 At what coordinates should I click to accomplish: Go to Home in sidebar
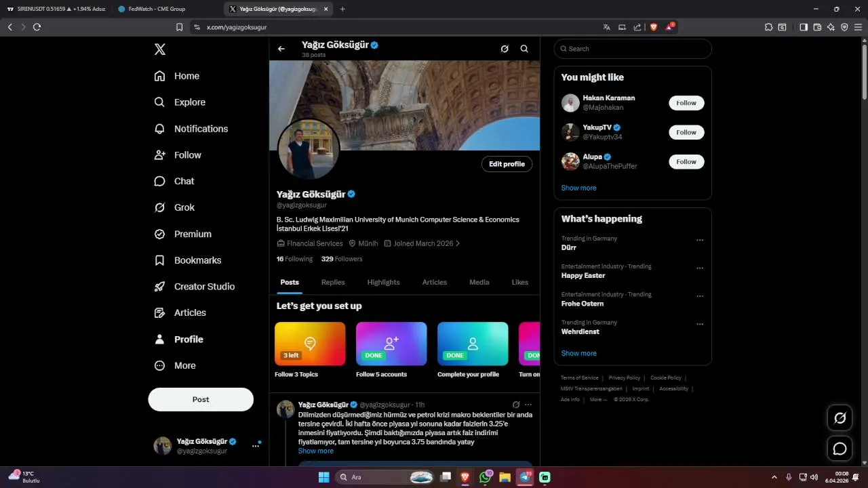pyautogui.click(x=176, y=76)
